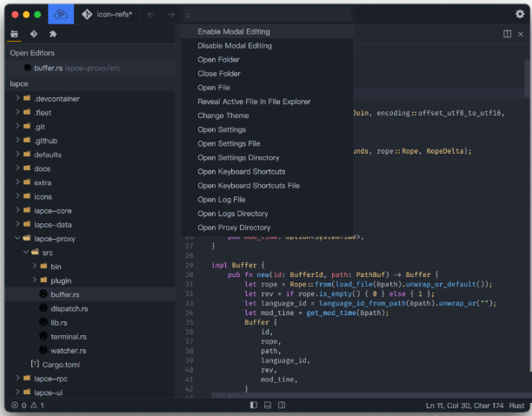Toggle the left panel visibility in status bar

pyautogui.click(x=254, y=406)
